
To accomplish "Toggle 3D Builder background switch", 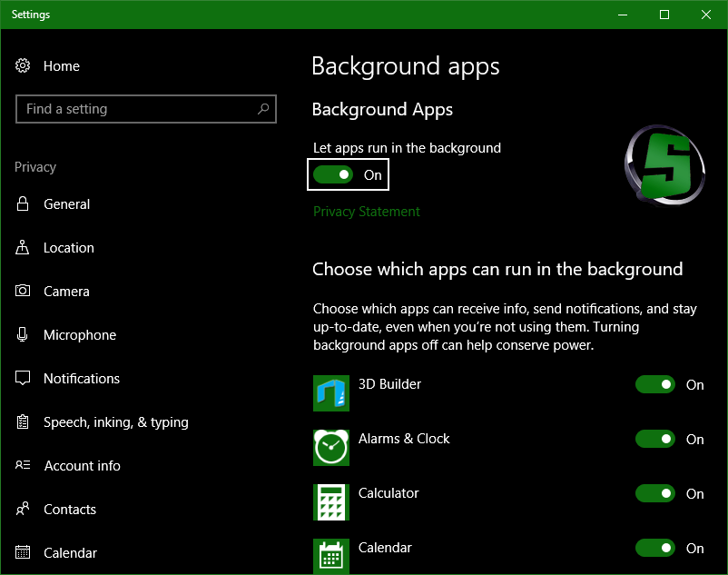I will pyautogui.click(x=655, y=384).
